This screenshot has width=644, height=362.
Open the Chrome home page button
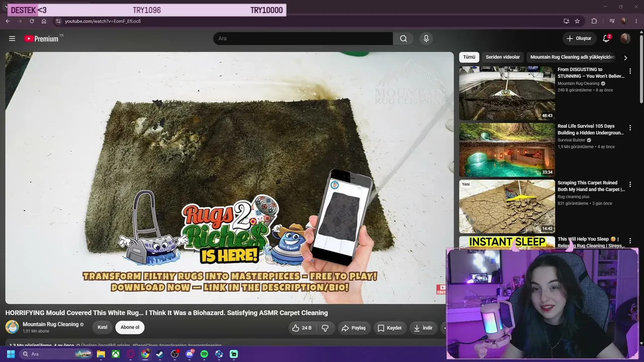coord(44,21)
